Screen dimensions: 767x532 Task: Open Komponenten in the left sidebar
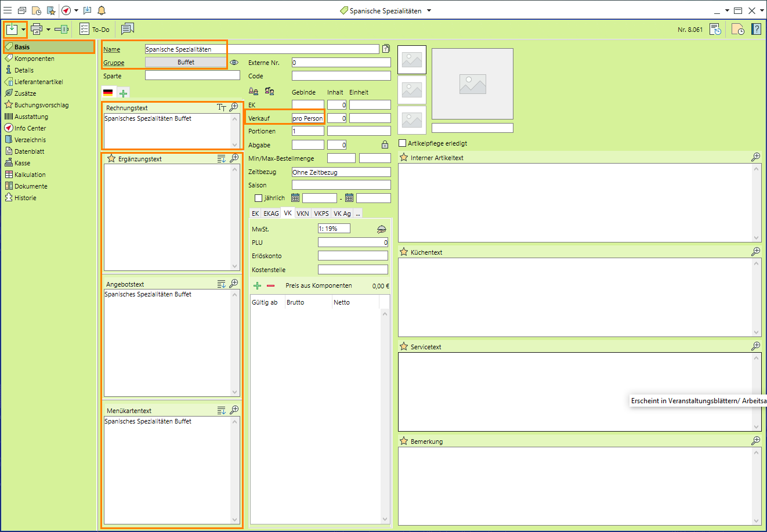point(34,59)
